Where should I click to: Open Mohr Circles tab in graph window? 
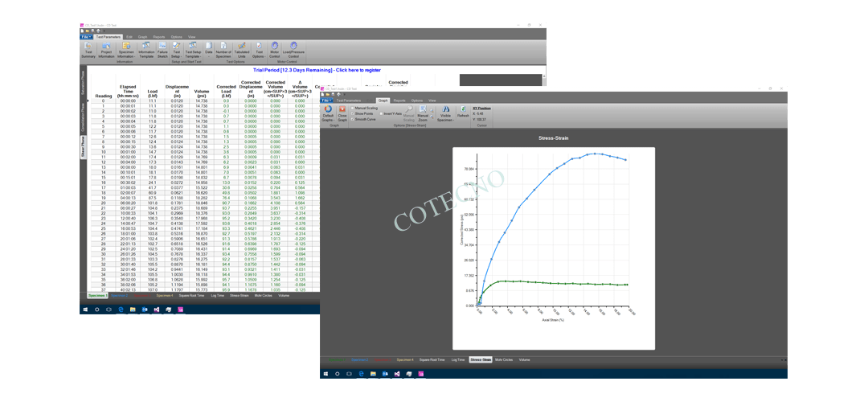coord(503,360)
